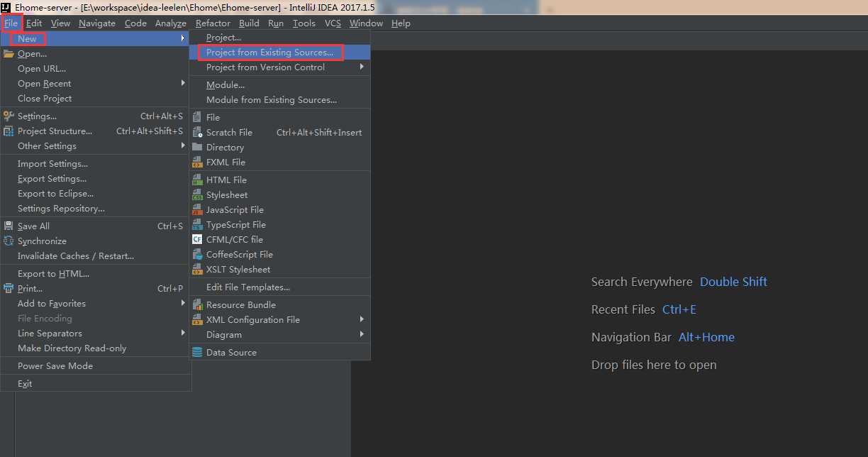Click the Ctrl+E Recent Files shortcut
Image resolution: width=868 pixels, height=457 pixels.
pos(679,309)
